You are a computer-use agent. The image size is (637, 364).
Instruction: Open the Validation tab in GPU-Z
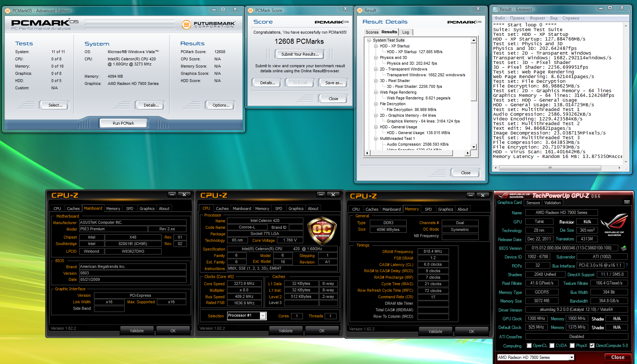552,203
